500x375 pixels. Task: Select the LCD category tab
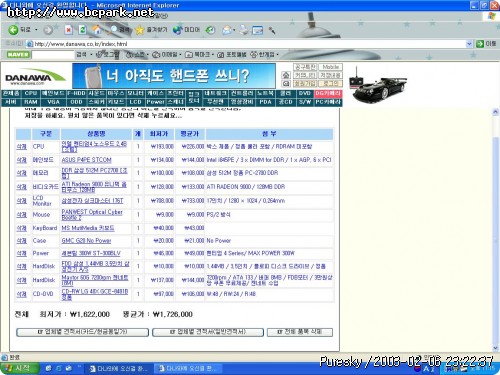pyautogui.click(x=135, y=102)
